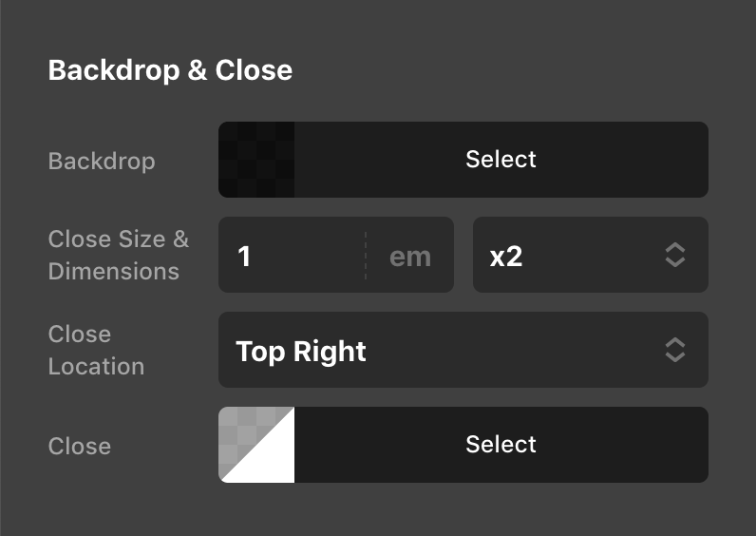Click the x2 dropdown chevron arrows
The height and width of the screenshot is (536, 756).
(x=674, y=255)
